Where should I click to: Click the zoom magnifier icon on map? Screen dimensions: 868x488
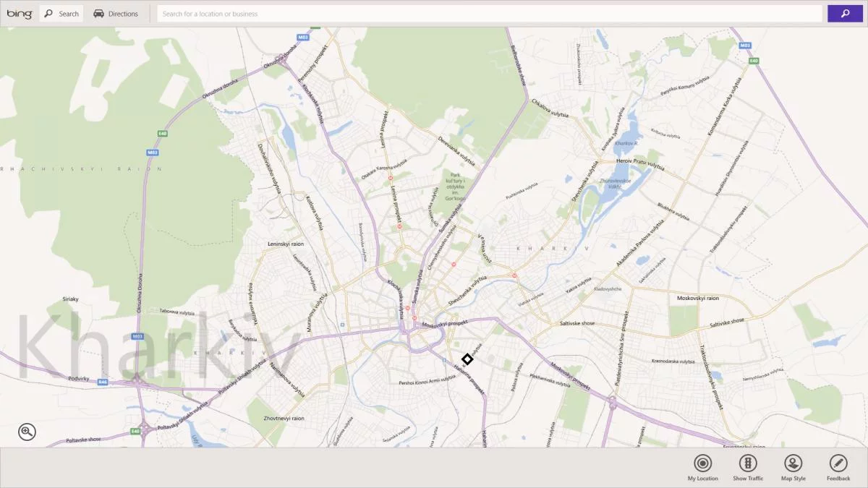click(27, 432)
